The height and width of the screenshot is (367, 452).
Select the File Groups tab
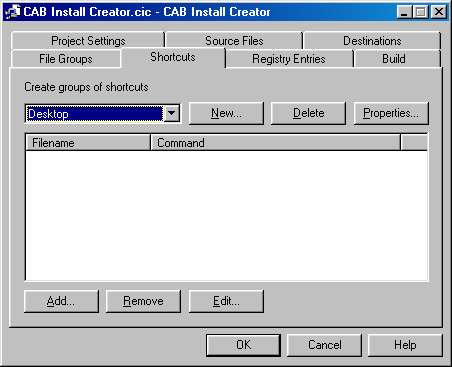pos(66,59)
